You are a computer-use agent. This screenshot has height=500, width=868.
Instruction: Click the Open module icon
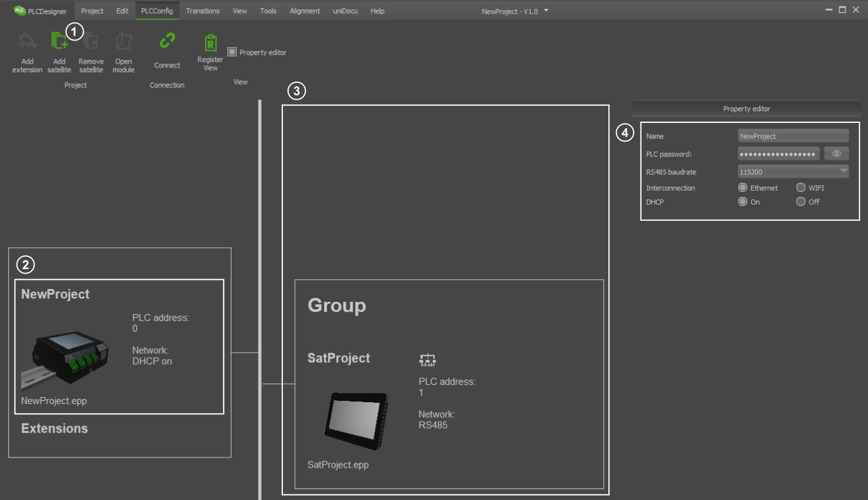click(x=123, y=42)
